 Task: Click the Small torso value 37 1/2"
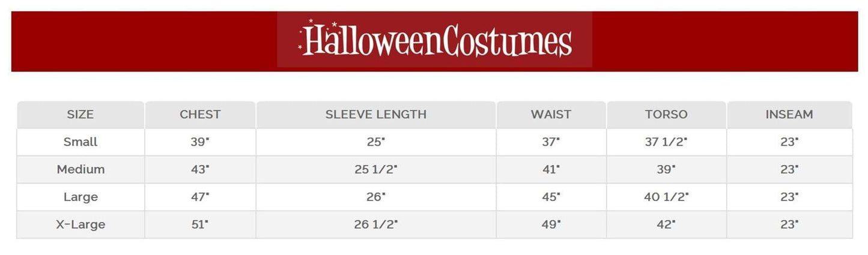click(x=666, y=142)
